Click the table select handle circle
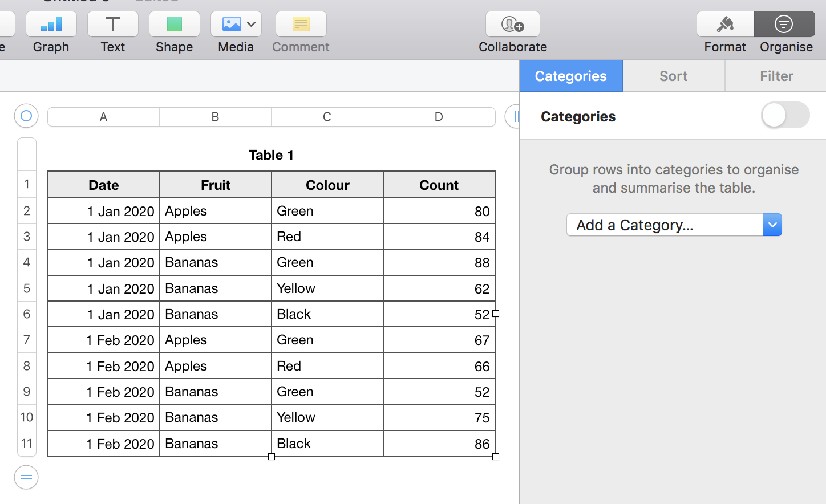The width and height of the screenshot is (826, 504). tap(26, 116)
